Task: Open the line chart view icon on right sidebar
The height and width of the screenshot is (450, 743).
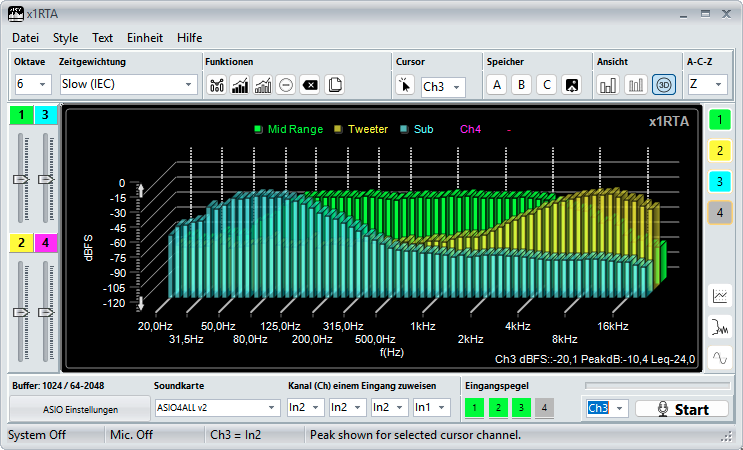Action: [720, 295]
